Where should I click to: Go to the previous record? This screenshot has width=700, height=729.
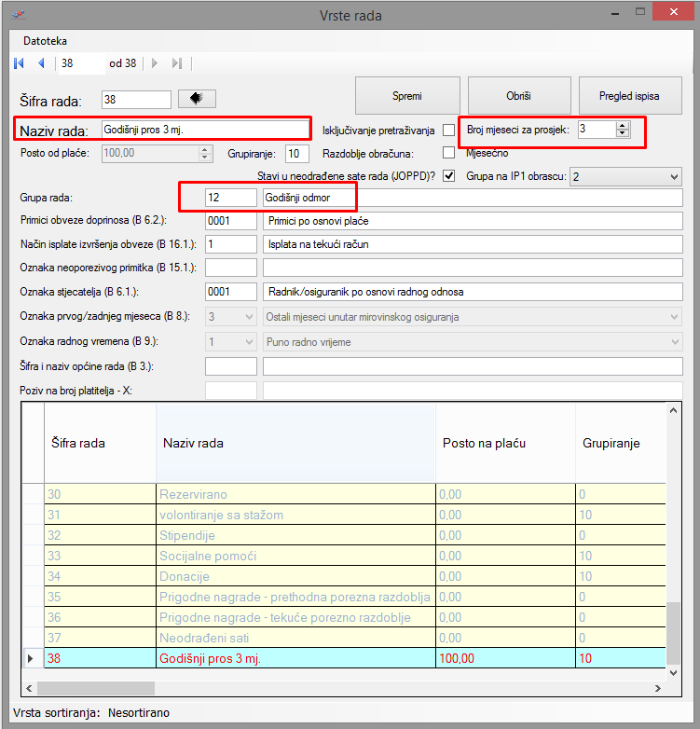tap(41, 63)
